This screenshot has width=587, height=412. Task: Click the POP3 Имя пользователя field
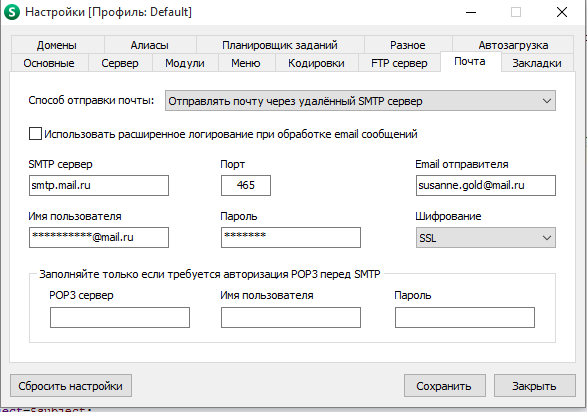pos(291,317)
